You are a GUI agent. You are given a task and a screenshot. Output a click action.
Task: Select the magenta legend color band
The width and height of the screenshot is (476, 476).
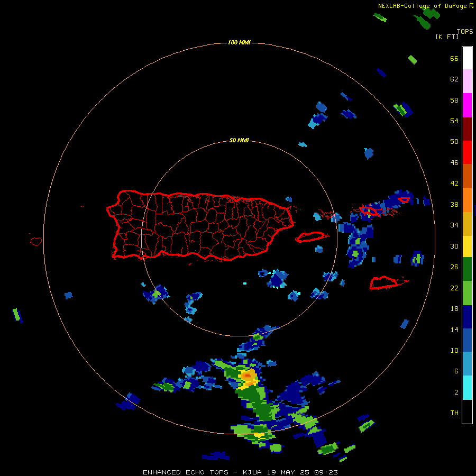point(467,105)
